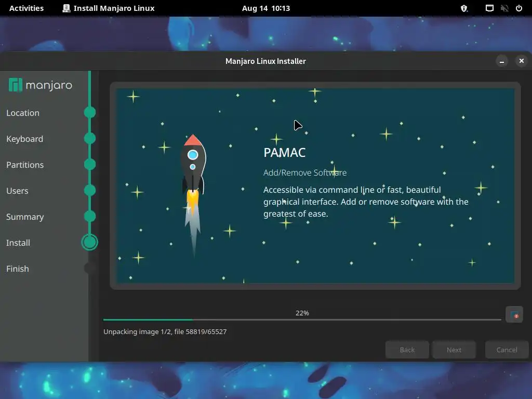This screenshot has height=399, width=532.
Task: Open the security shield tray icon
Action: 464,8
